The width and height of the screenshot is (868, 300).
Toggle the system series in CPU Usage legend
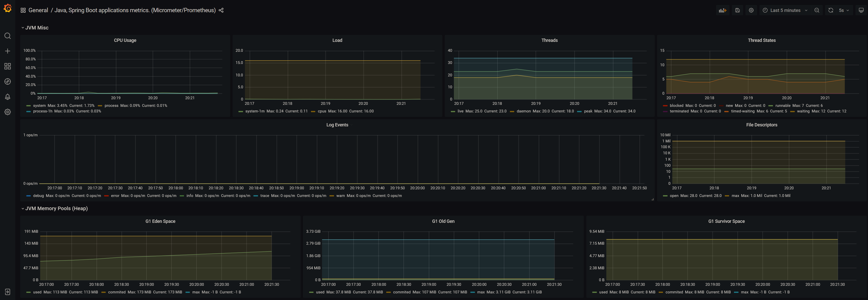(x=39, y=106)
